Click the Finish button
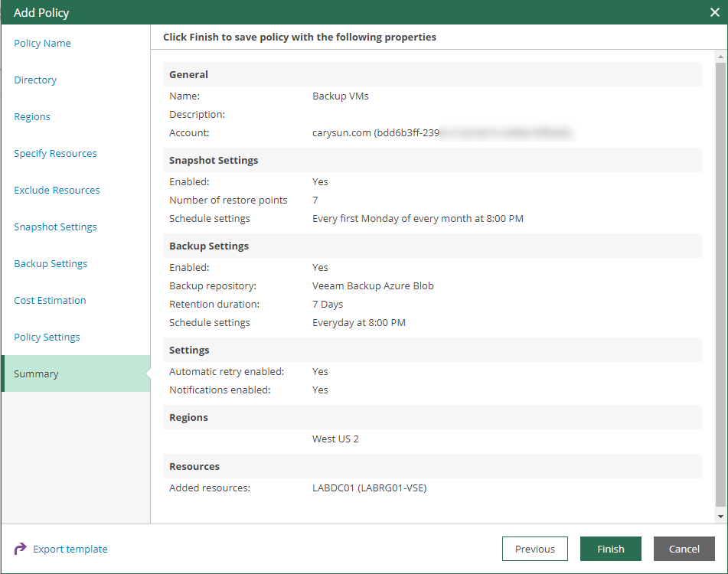This screenshot has width=728, height=574. pos(610,549)
